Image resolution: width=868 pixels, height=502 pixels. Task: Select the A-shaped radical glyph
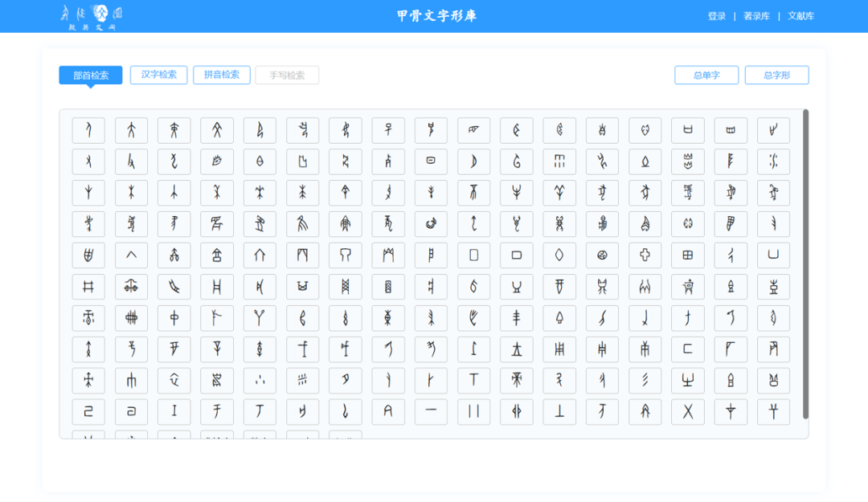click(388, 411)
